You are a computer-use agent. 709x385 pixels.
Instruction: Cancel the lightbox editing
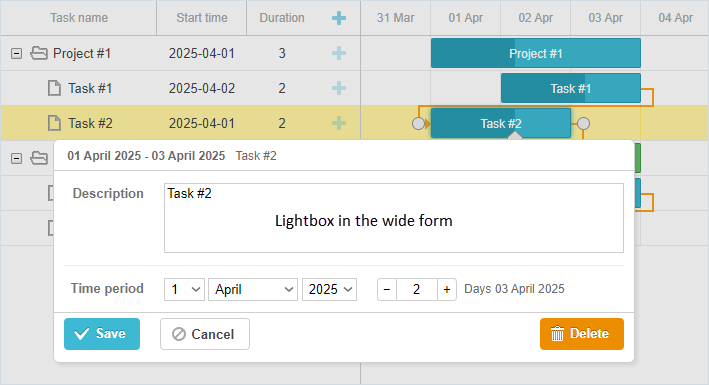[x=205, y=334]
